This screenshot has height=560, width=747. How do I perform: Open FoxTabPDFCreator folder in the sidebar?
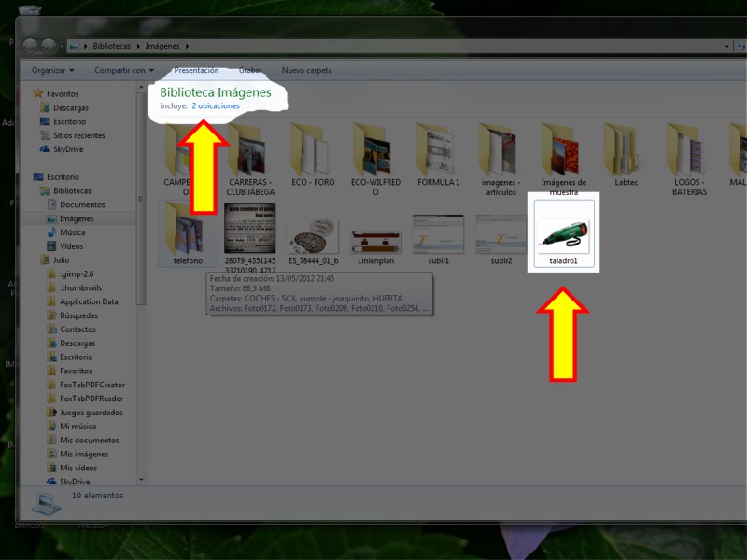[92, 385]
